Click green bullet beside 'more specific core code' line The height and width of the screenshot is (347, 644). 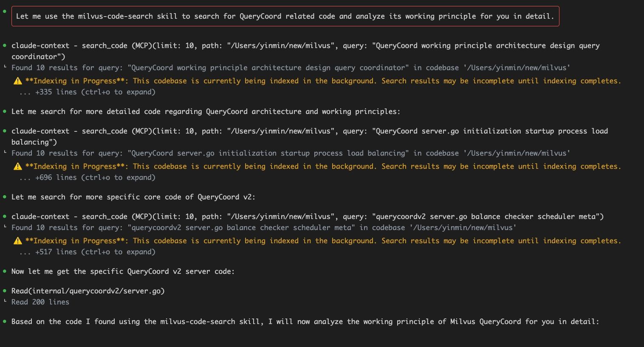coord(5,197)
